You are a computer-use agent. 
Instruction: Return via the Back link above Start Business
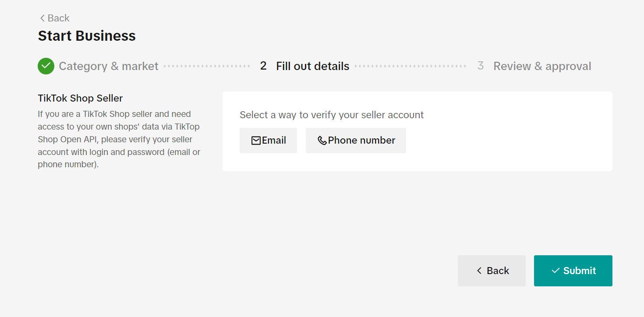pos(54,18)
